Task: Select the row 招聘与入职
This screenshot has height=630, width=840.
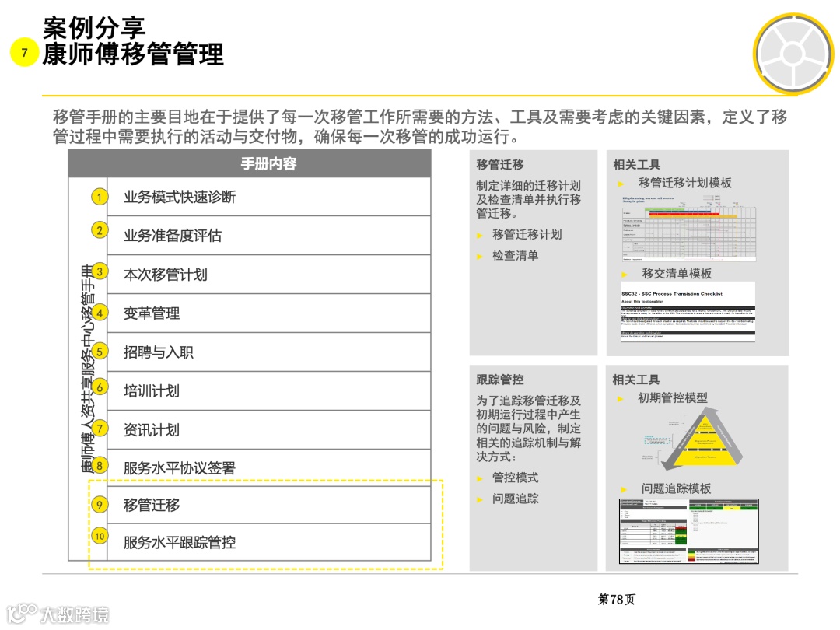Action: point(269,352)
